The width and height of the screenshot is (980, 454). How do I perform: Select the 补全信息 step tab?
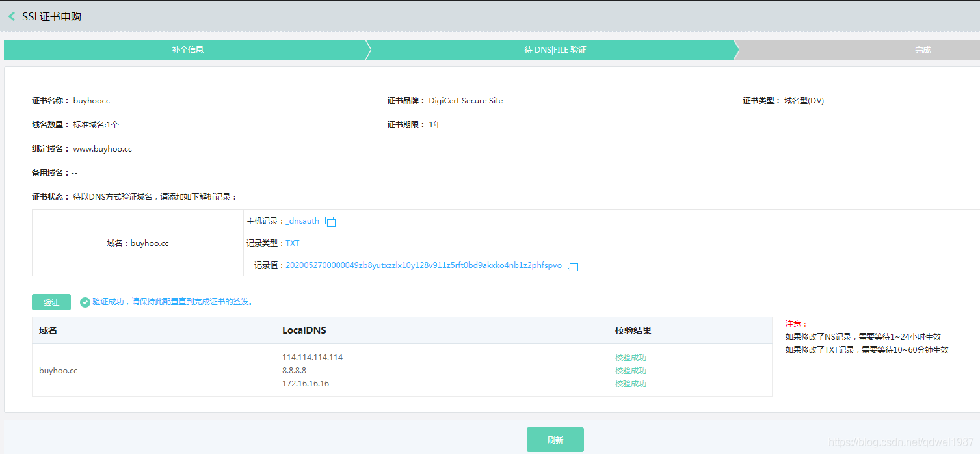click(x=188, y=50)
